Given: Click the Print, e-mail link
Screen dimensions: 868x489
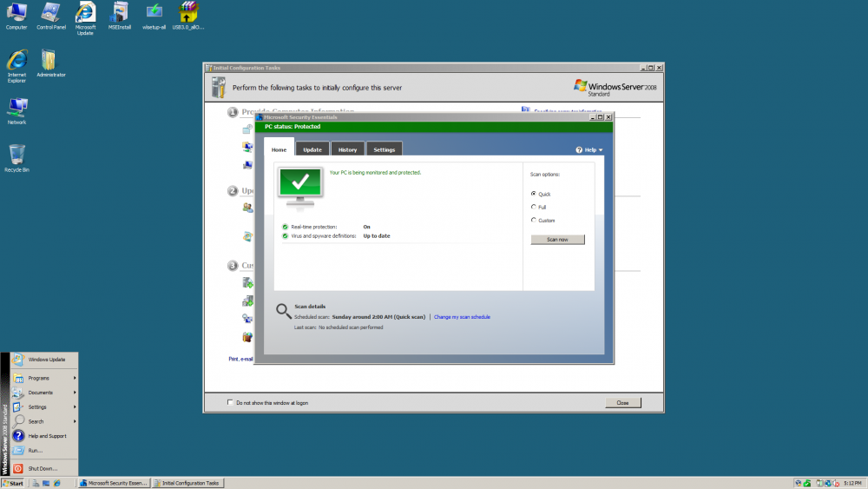Looking at the screenshot, I should [x=240, y=359].
